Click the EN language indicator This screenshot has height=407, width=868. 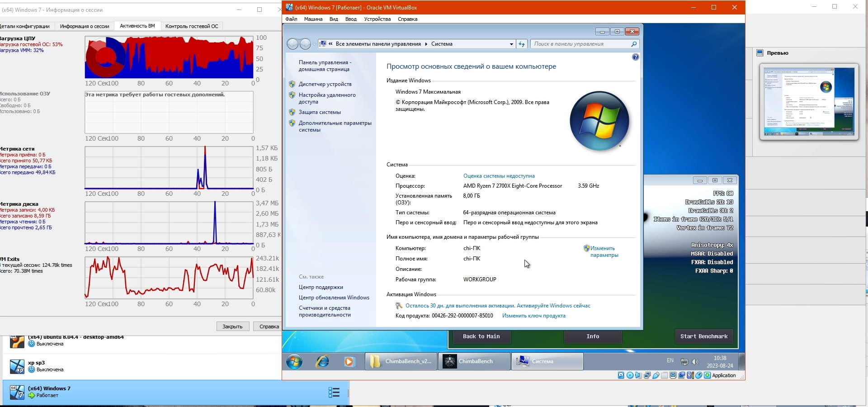(670, 360)
